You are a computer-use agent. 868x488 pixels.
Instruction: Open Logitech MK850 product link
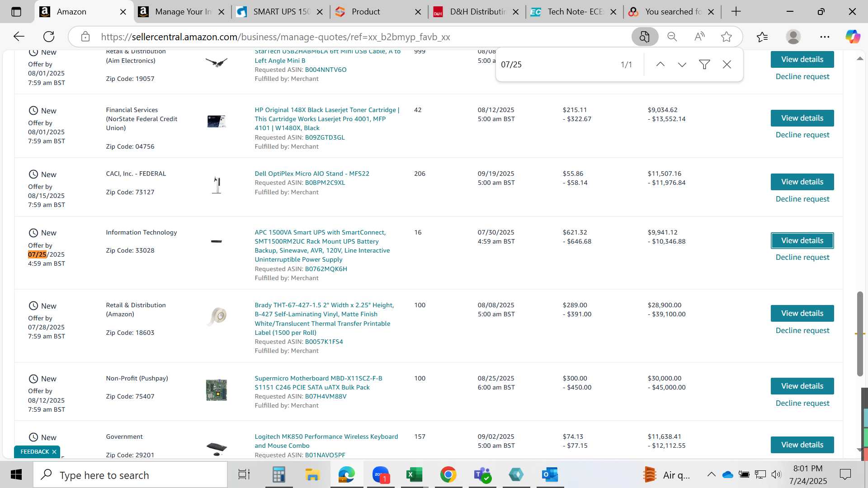pyautogui.click(x=326, y=441)
